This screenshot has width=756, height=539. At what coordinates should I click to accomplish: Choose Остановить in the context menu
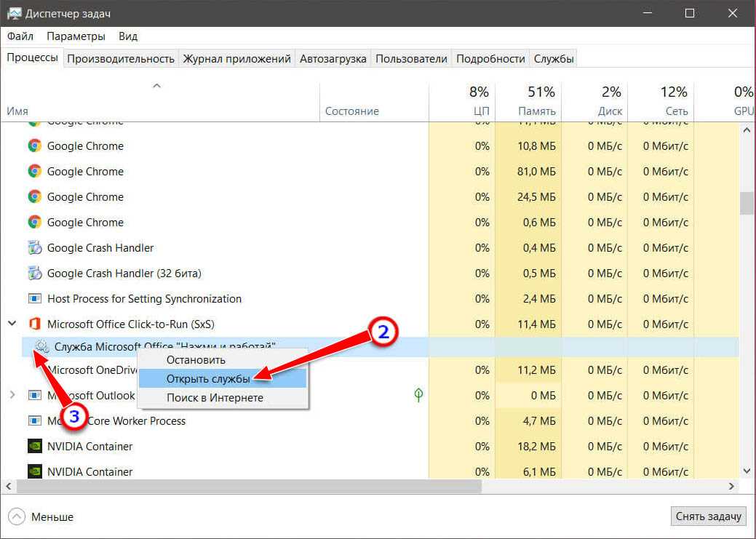[x=196, y=359]
